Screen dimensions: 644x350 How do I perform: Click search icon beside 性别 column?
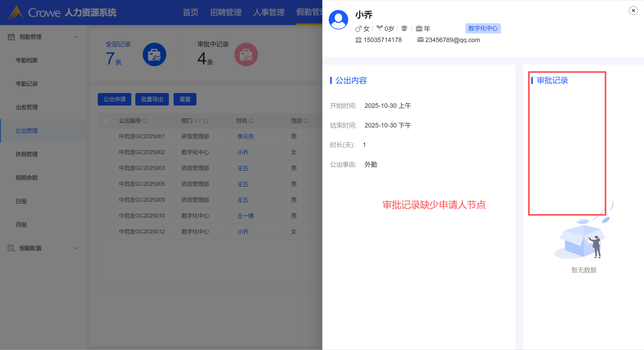306,121
